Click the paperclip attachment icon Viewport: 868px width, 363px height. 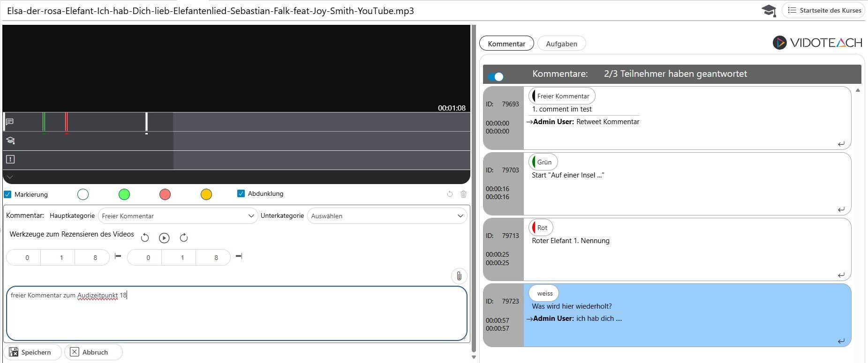point(459,276)
